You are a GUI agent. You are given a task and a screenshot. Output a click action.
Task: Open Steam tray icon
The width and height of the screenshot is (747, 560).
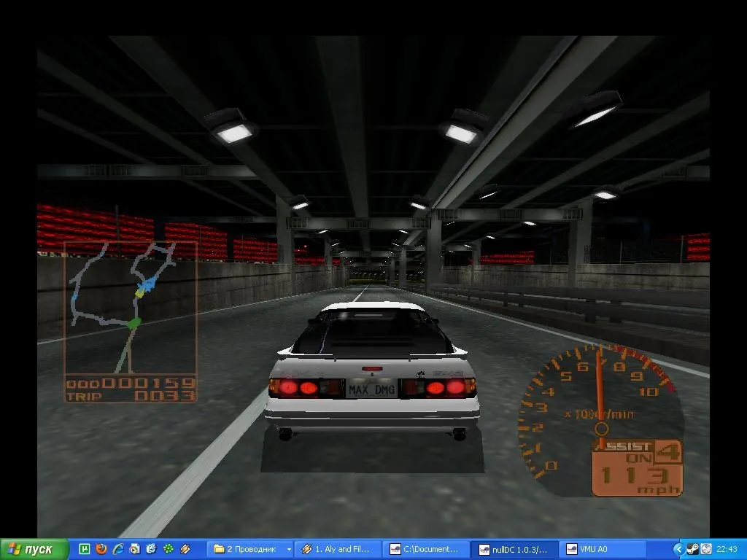pyautogui.click(x=693, y=550)
